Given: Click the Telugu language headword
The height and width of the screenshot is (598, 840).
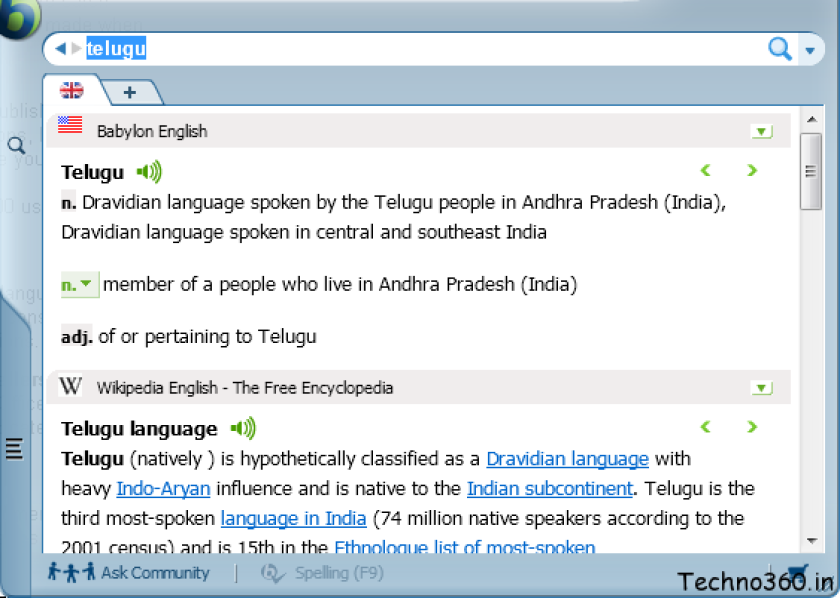Looking at the screenshot, I should [x=139, y=429].
